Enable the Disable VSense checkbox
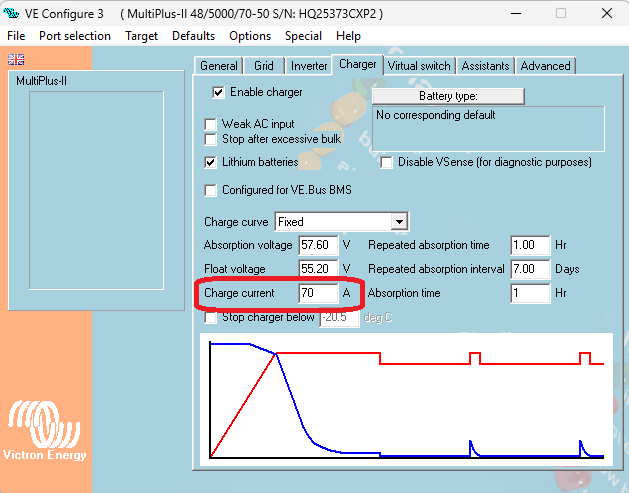This screenshot has height=493, width=629. tap(386, 162)
